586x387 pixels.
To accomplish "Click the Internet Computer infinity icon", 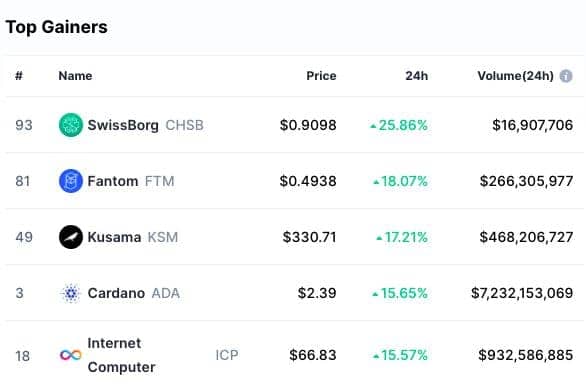I will [x=71, y=355].
